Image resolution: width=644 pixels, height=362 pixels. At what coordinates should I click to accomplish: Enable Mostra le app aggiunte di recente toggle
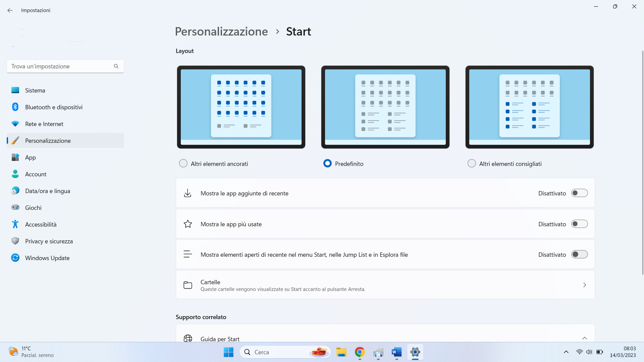(x=579, y=193)
